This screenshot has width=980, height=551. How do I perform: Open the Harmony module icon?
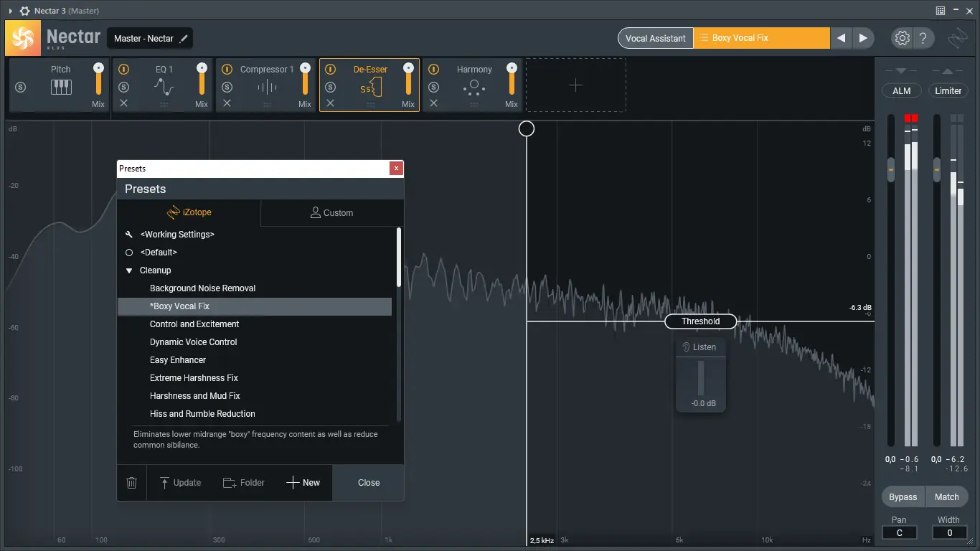coord(474,88)
